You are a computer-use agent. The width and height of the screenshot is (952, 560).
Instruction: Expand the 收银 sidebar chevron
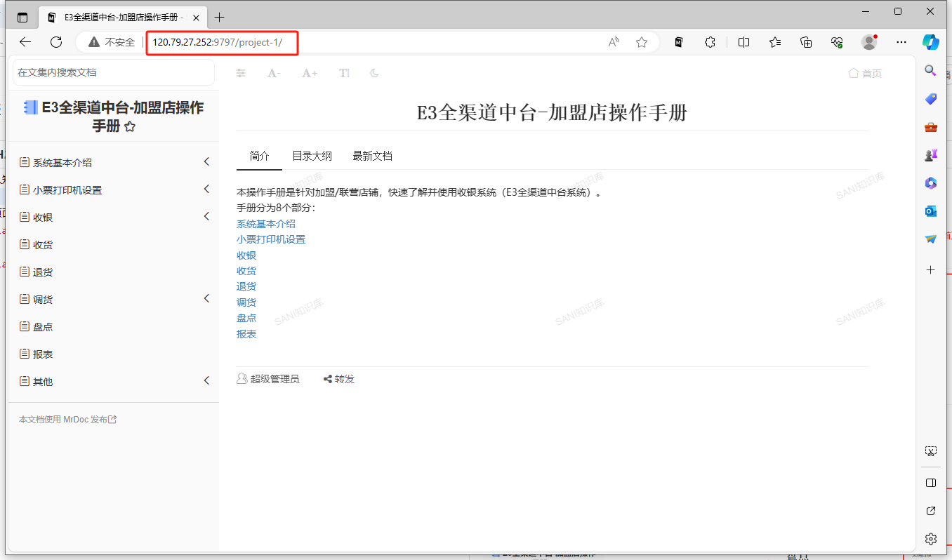tap(206, 217)
